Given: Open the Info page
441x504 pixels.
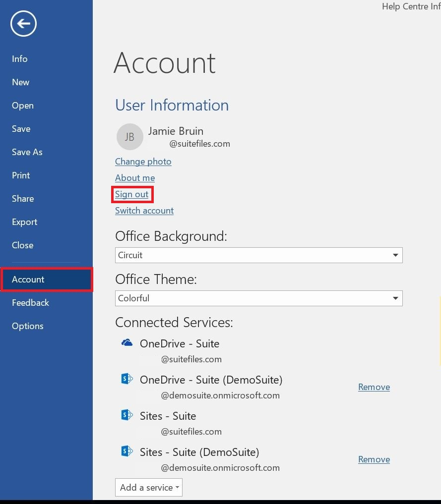Looking at the screenshot, I should 20,59.
